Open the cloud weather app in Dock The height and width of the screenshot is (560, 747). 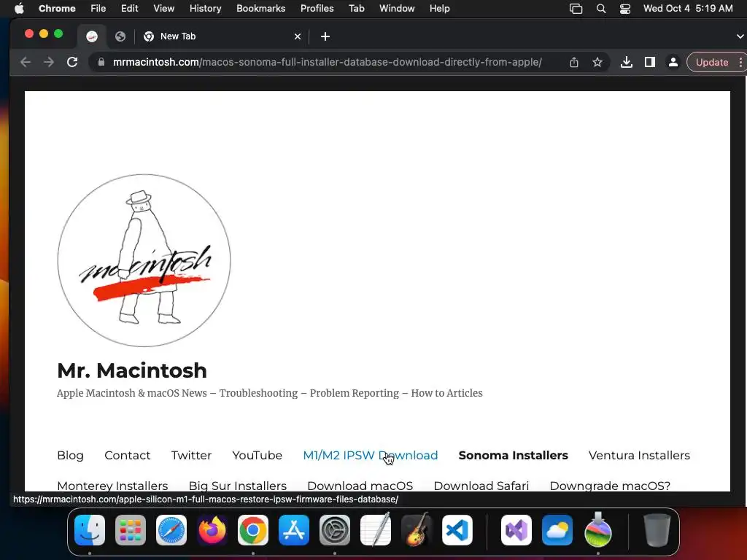pos(557,530)
